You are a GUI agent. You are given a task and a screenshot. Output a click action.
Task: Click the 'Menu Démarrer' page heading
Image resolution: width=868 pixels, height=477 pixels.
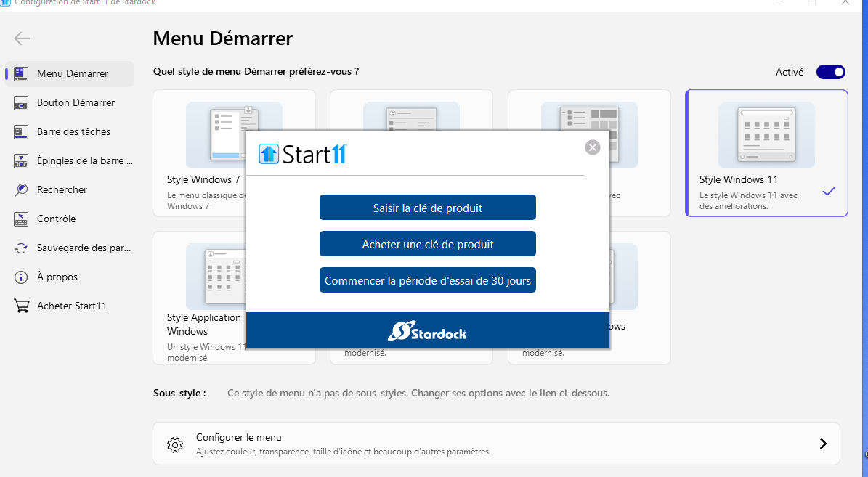[222, 38]
